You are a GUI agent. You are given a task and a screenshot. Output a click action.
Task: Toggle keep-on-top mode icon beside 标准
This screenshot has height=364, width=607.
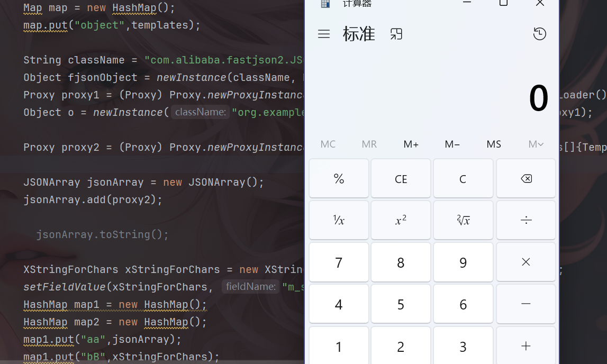pyautogui.click(x=396, y=34)
